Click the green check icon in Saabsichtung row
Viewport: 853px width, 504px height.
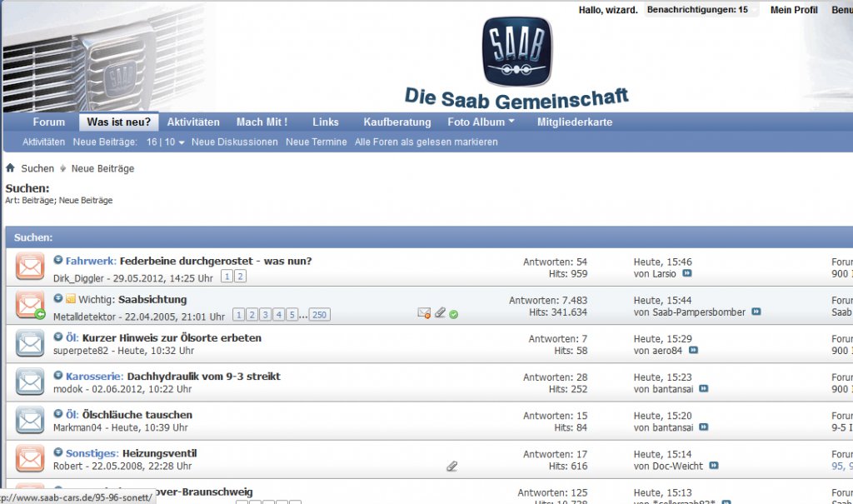pos(454,314)
